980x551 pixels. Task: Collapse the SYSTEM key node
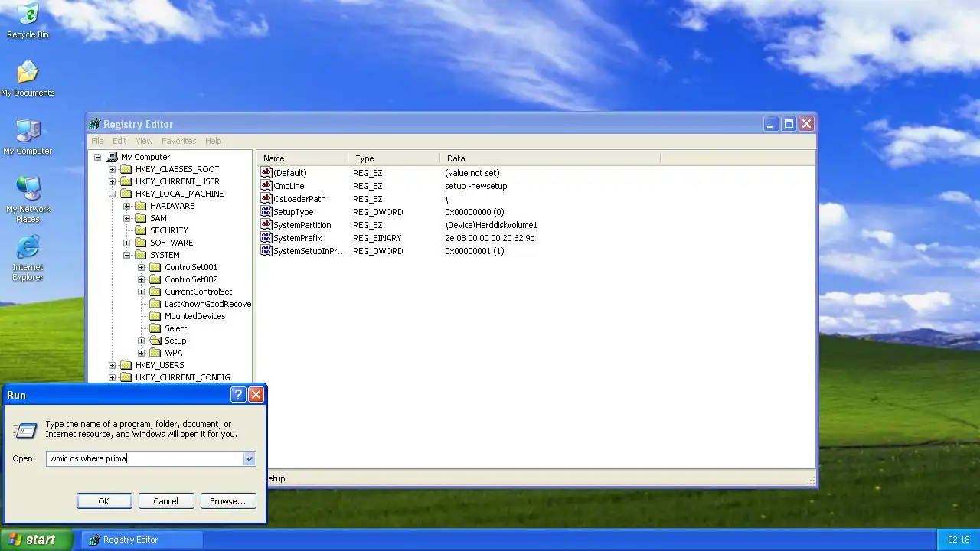(x=126, y=255)
